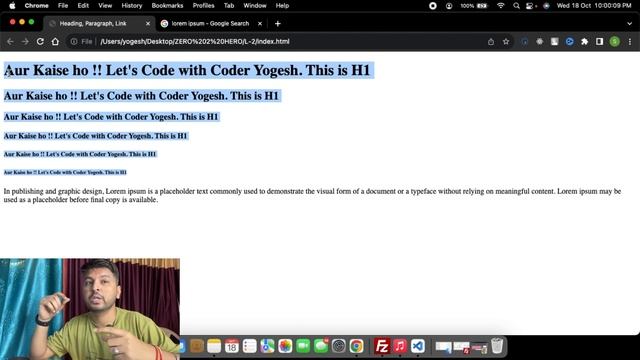
Task: Open the Window menu
Action: (255, 6)
